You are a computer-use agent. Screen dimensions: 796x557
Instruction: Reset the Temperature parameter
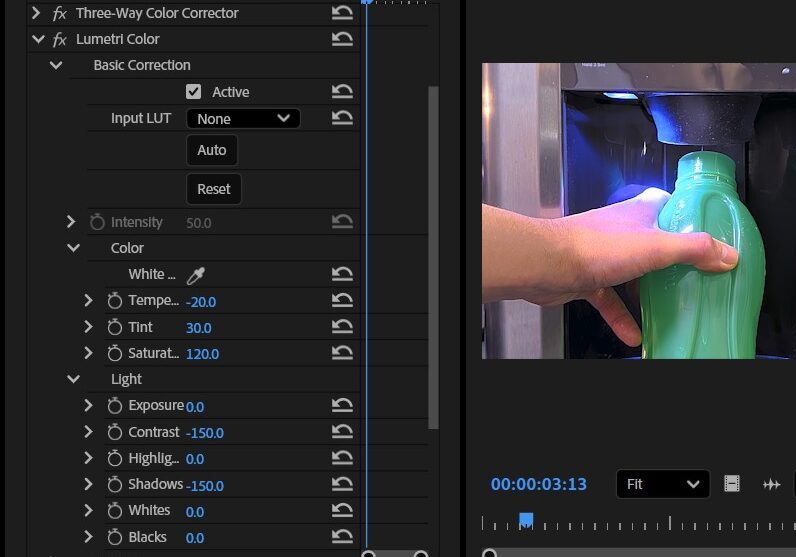pos(342,301)
